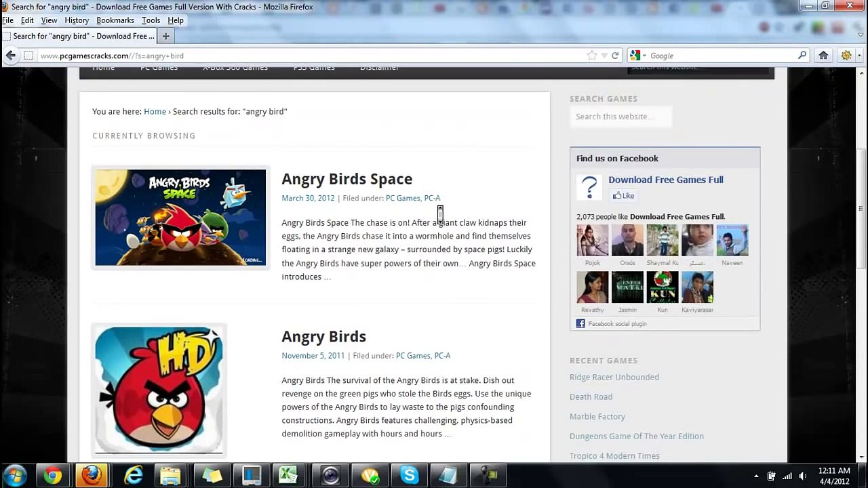Launch Google Chrome from the taskbar
The image size is (868, 488).
tap(53, 476)
